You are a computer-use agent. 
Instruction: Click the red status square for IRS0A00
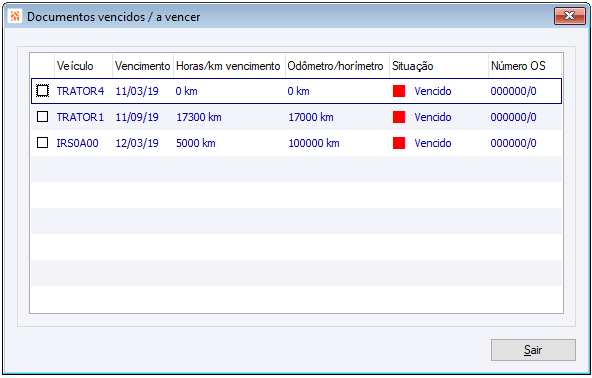pos(399,143)
